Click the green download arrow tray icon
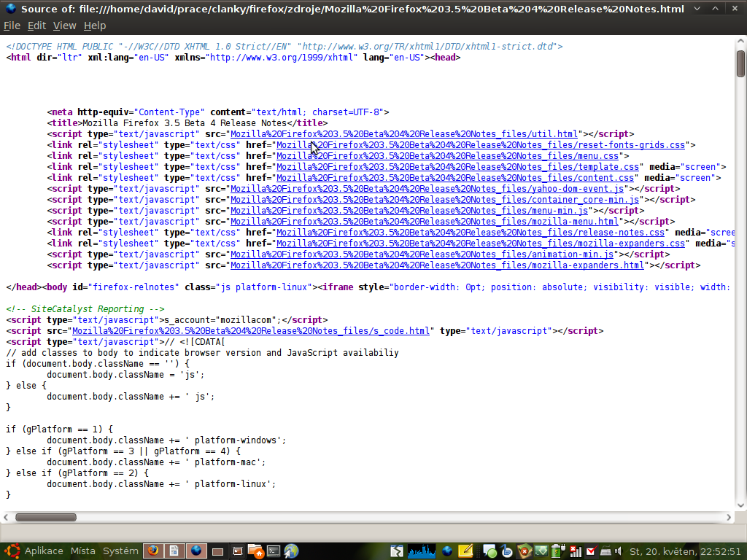 click(541, 551)
